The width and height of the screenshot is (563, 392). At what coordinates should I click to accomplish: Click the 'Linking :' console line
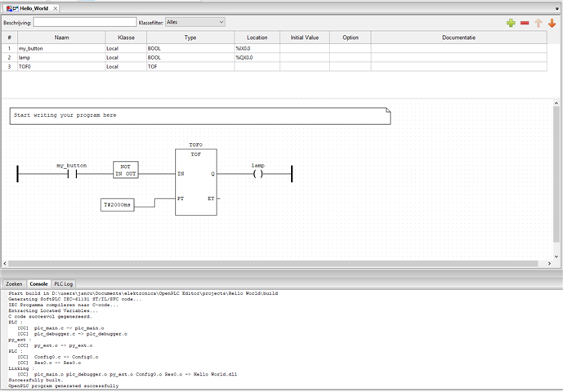21,368
